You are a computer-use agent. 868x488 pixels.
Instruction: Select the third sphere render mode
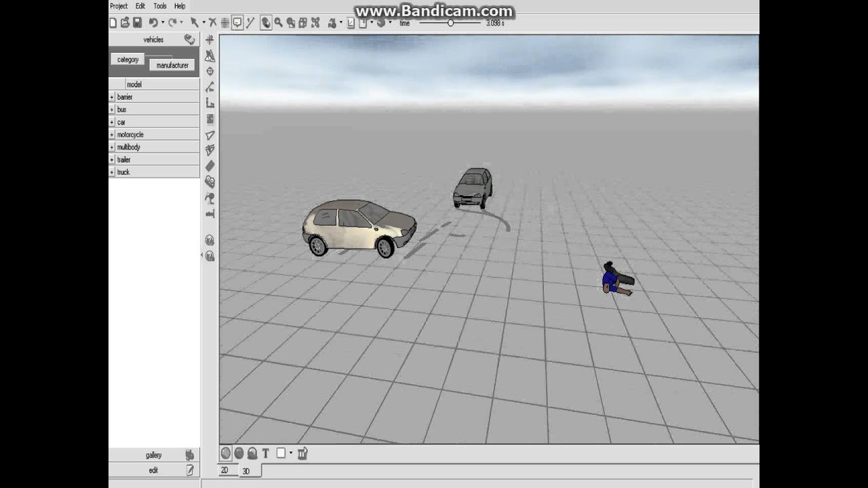(x=252, y=453)
